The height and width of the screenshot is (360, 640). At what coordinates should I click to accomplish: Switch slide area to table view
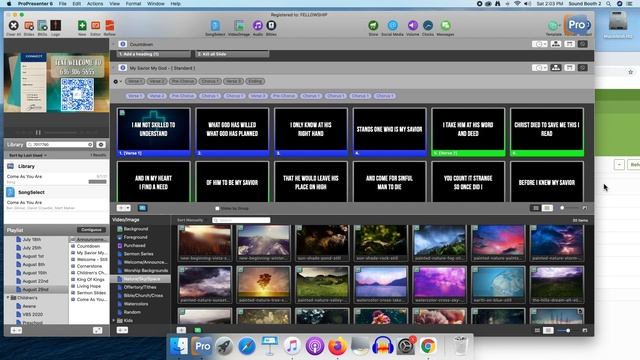(547, 208)
